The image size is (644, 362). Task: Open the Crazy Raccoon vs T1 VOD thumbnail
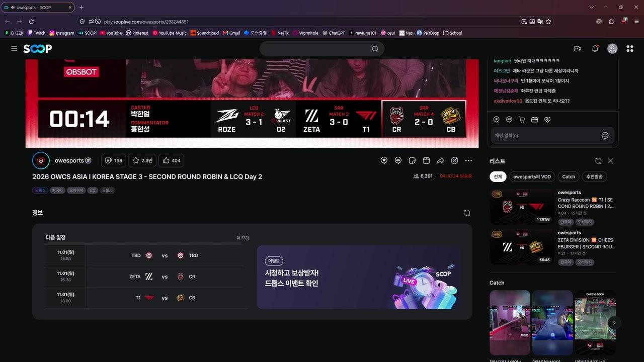tap(521, 207)
